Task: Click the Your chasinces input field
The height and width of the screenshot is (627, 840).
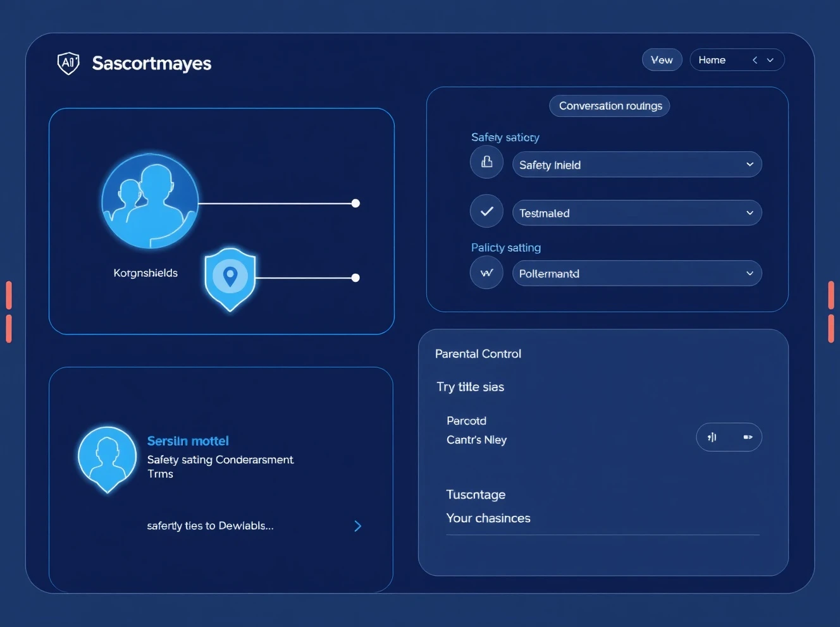Action: tap(602, 519)
